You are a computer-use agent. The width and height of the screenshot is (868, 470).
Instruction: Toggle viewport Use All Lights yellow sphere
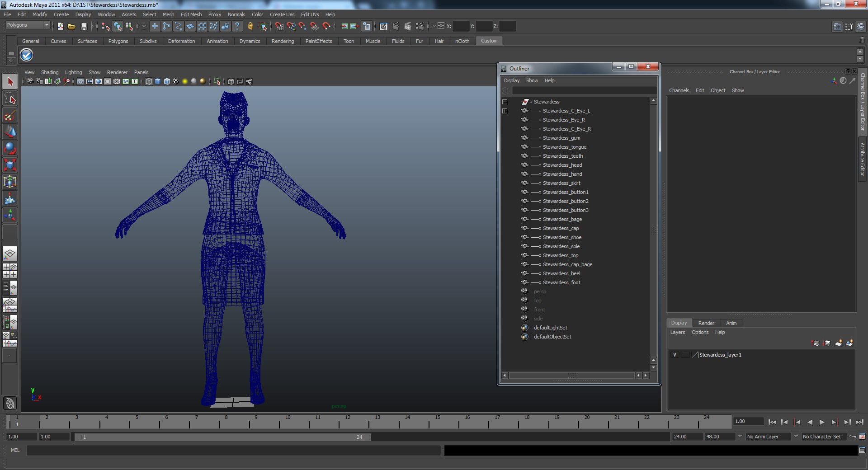coord(185,81)
